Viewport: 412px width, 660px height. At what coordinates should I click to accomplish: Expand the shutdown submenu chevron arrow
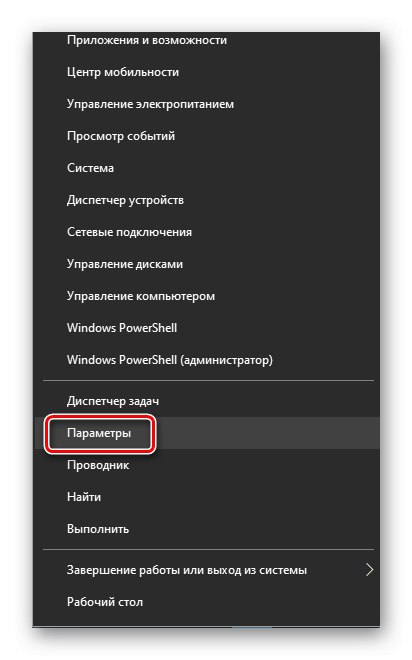coord(369,570)
